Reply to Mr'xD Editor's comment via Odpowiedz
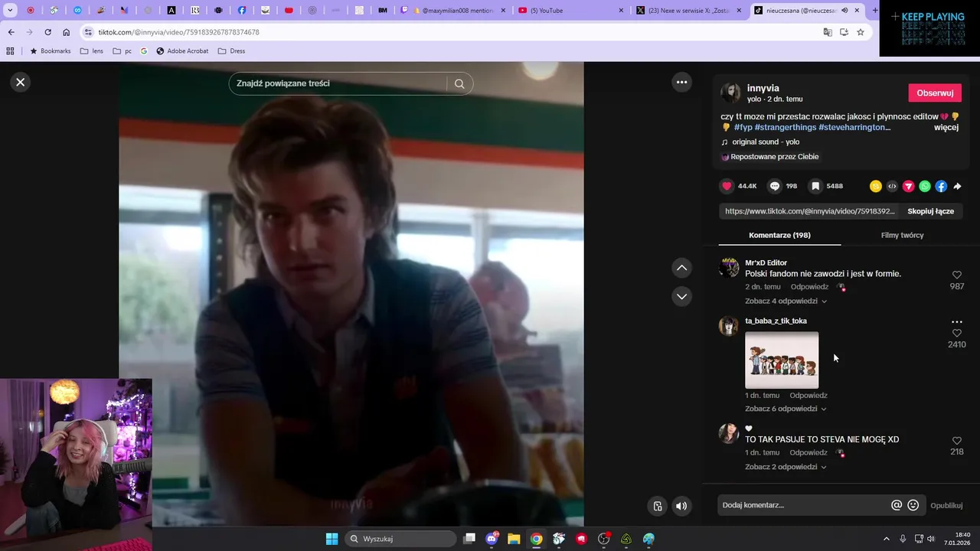 pos(809,287)
